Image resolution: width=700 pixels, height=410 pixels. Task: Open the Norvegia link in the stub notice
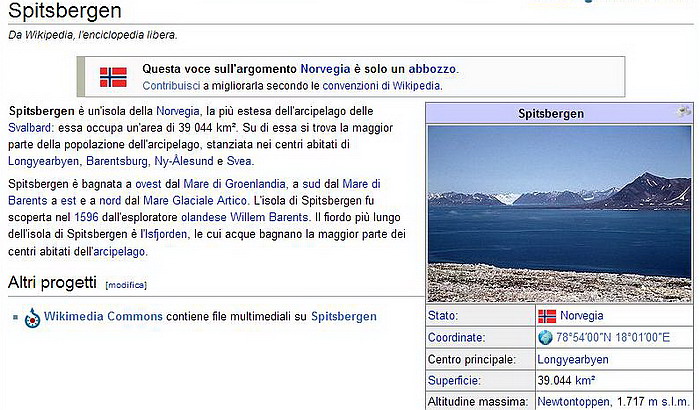point(325,69)
